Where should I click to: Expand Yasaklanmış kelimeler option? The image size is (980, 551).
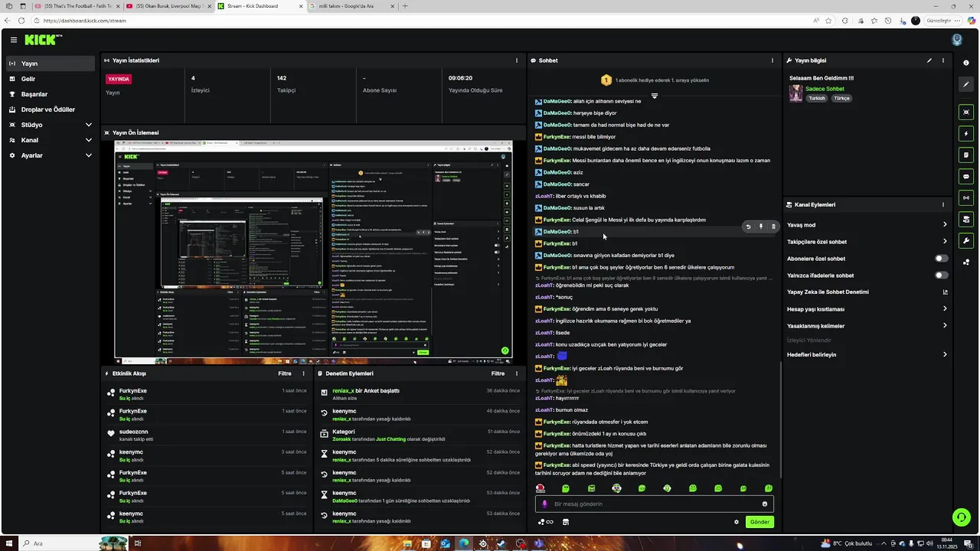[867, 326]
